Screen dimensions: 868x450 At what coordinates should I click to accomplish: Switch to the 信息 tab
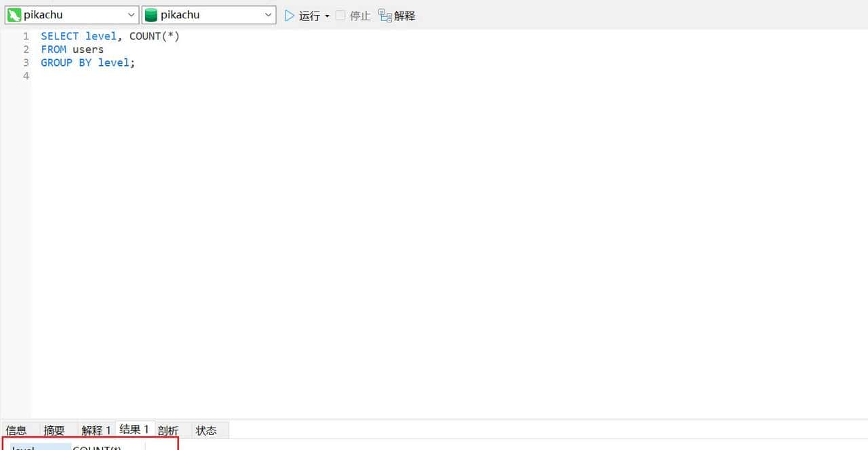tap(16, 430)
